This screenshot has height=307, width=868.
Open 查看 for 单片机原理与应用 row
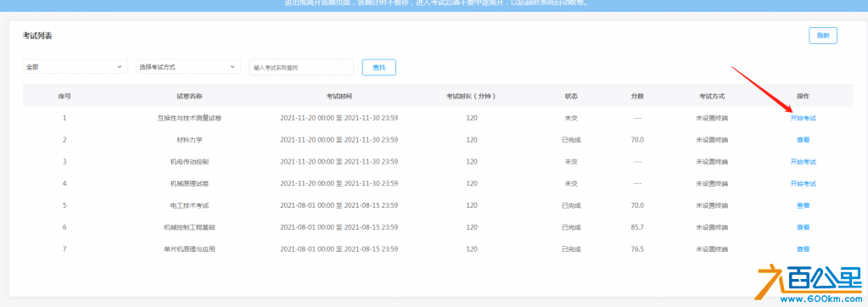point(803,249)
